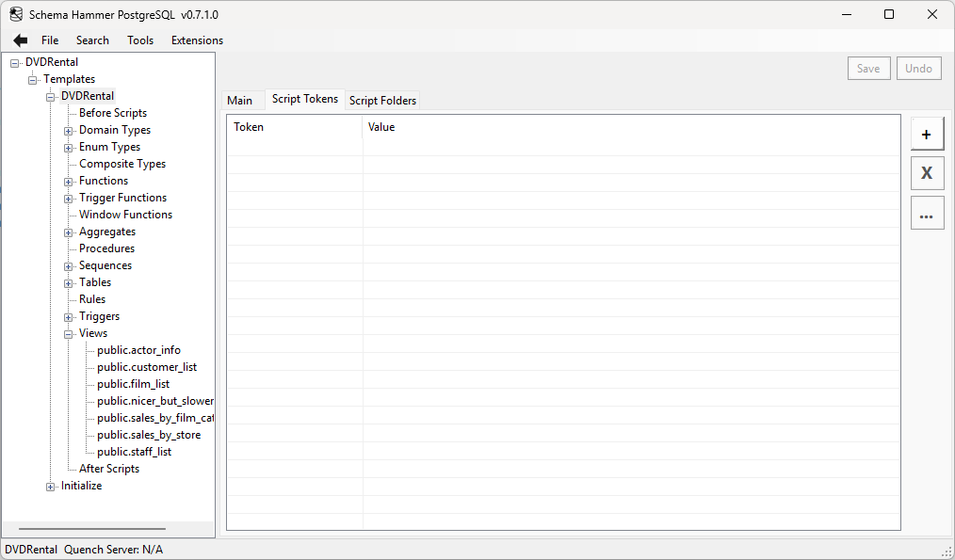Click the X delete token icon
The image size is (955, 560).
click(927, 172)
